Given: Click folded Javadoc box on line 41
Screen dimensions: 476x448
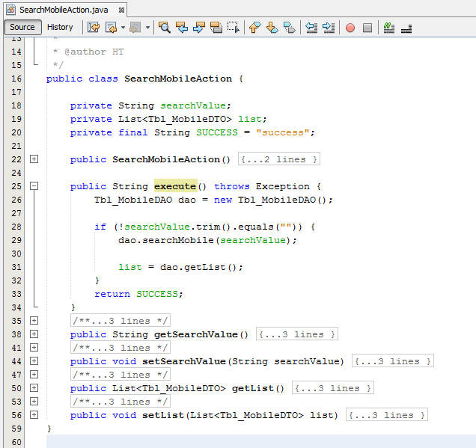Looking at the screenshot, I should coord(120,348).
